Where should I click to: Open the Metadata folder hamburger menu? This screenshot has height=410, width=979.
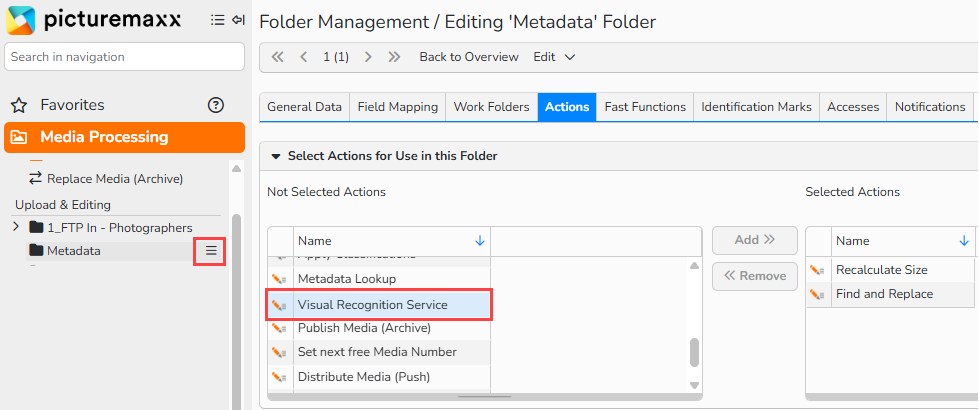pyautogui.click(x=211, y=251)
